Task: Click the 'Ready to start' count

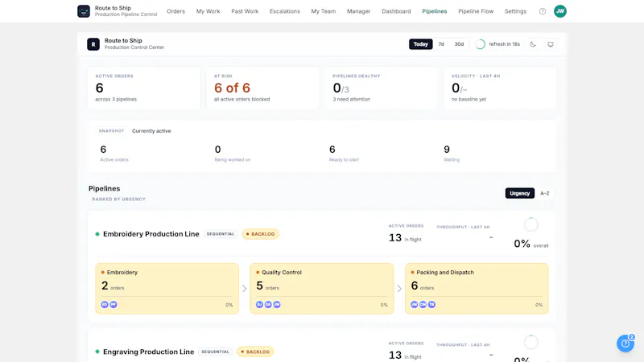Action: click(x=332, y=150)
